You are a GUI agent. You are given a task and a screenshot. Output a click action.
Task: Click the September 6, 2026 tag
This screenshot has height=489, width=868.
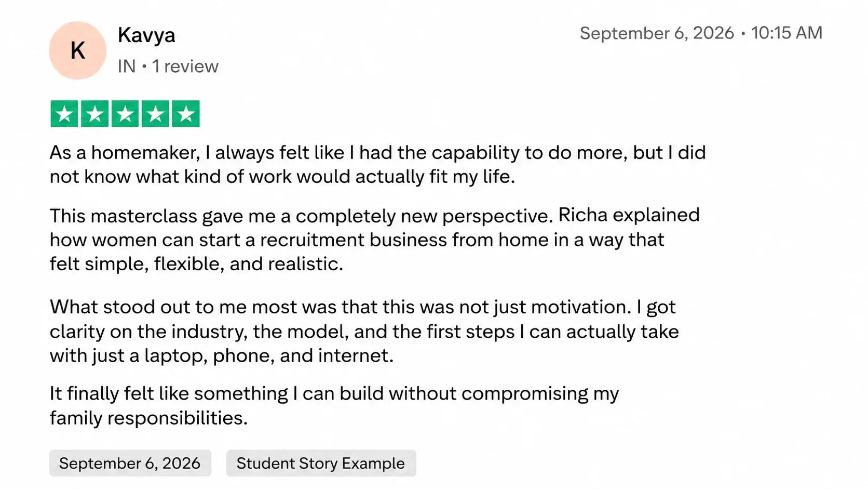point(130,463)
